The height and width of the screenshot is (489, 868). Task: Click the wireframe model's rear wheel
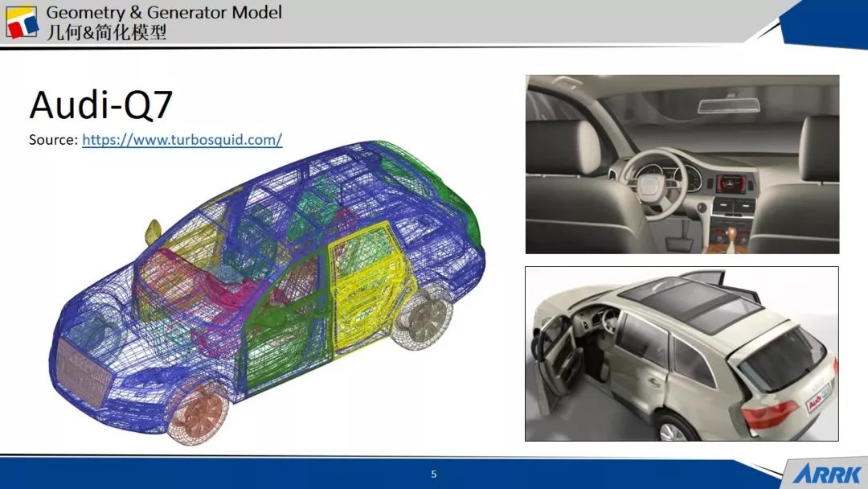(424, 319)
